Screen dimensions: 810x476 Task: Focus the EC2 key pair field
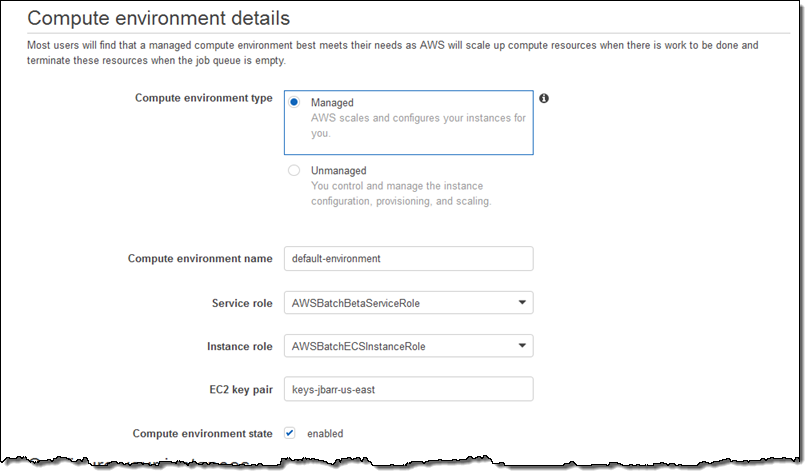tap(408, 389)
